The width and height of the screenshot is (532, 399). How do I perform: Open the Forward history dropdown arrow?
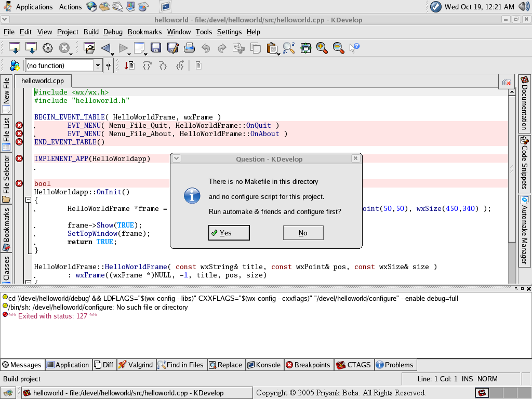[x=129, y=54]
